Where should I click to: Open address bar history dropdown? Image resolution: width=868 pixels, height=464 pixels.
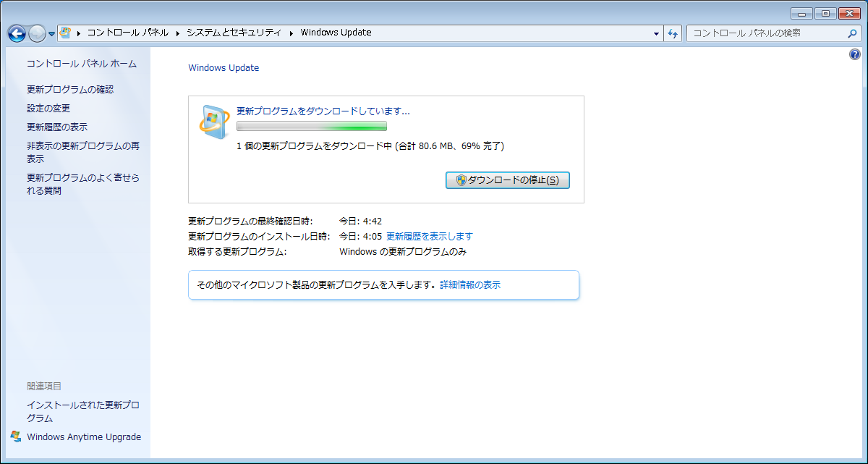[x=656, y=33]
